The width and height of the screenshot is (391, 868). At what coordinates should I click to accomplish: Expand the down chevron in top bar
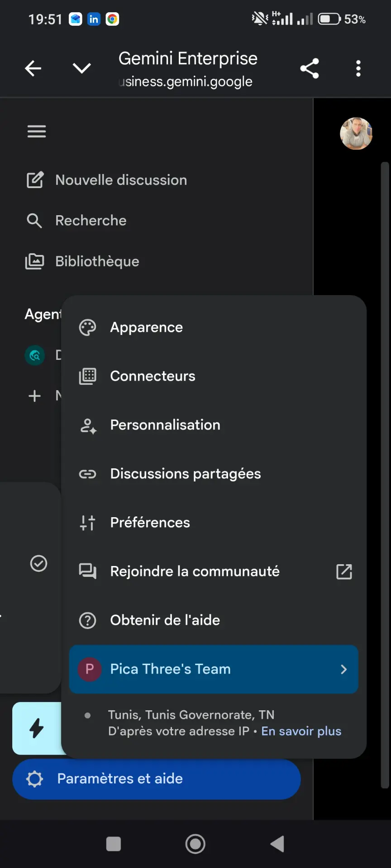point(82,68)
